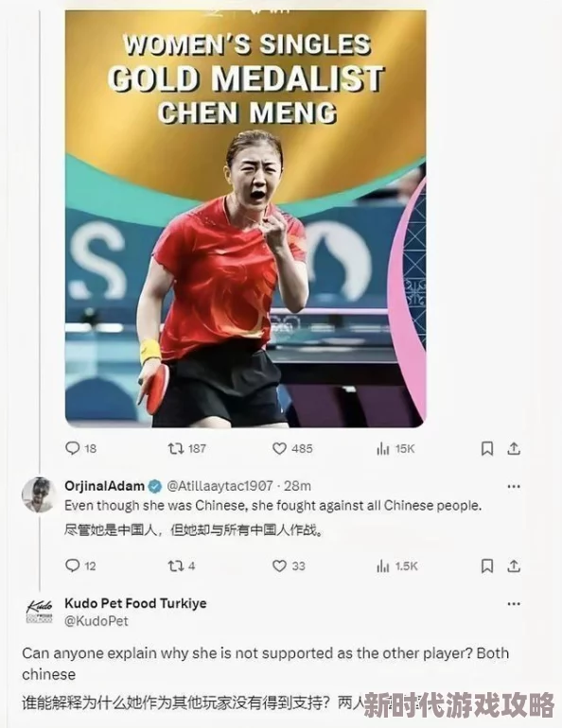Share the Chen Meng gold medalist post

tap(513, 448)
